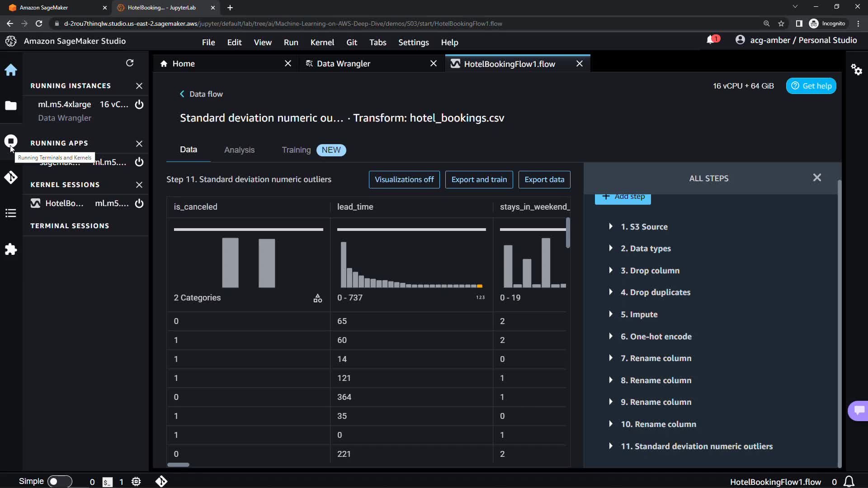Open the Git sidebar icon
This screenshot has height=488, width=868.
coord(11,178)
